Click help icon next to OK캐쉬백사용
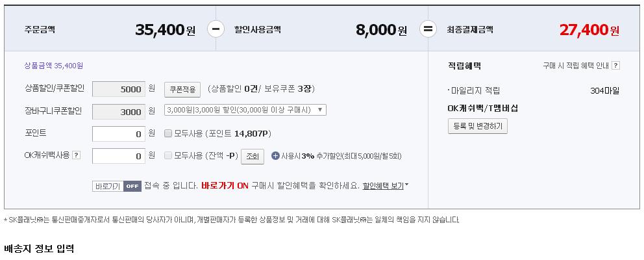The height and width of the screenshot is (260, 644). click(76, 155)
